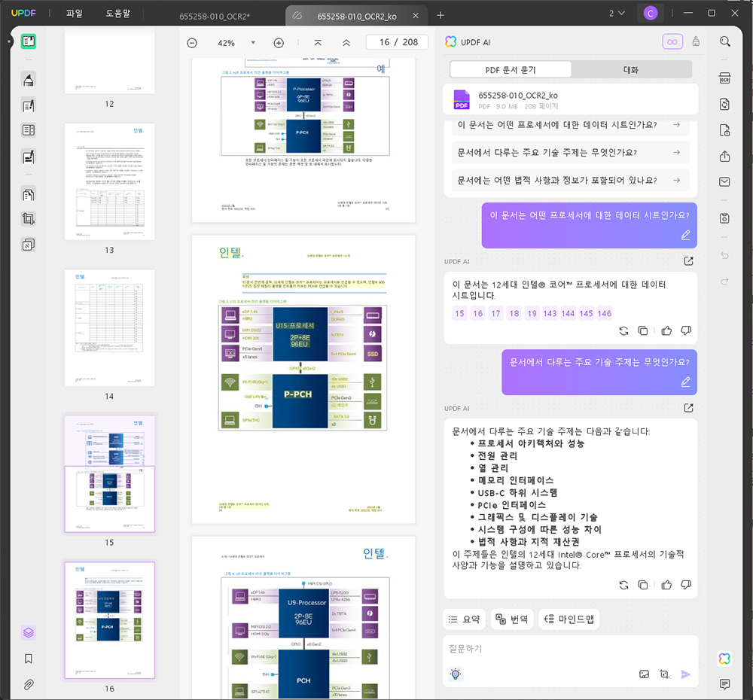
Task: Close the 655258-010_OCR2_ko tab
Action: coord(416,16)
